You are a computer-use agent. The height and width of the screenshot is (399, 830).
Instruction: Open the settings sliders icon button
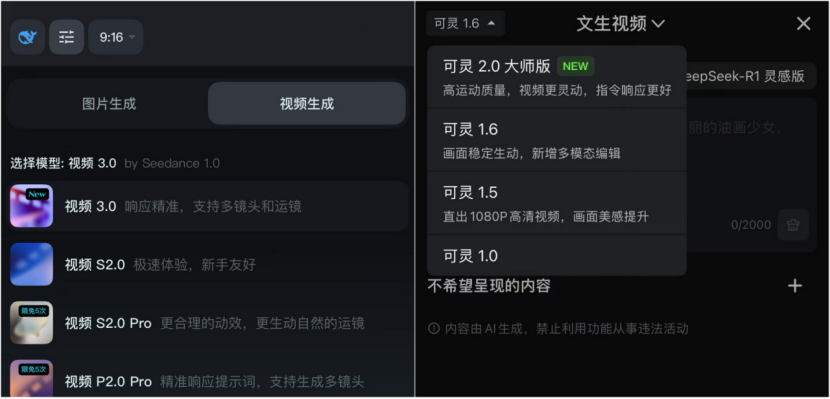[67, 38]
